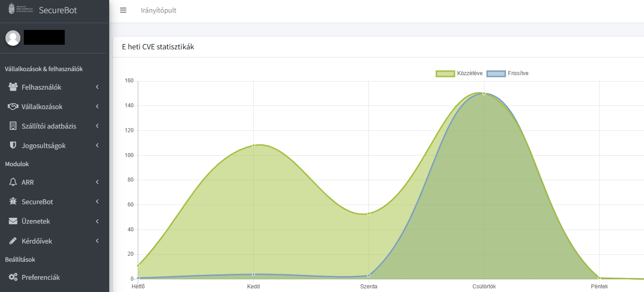Screen dimensions: 644x292
Task: Click the Csütörtök peak data point
Action: pyautogui.click(x=484, y=93)
